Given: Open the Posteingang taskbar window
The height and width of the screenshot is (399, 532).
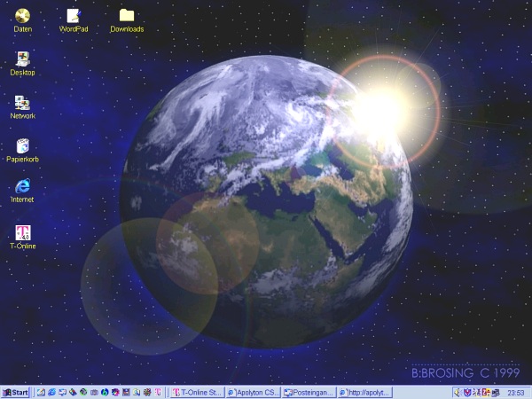Looking at the screenshot, I should [x=308, y=392].
